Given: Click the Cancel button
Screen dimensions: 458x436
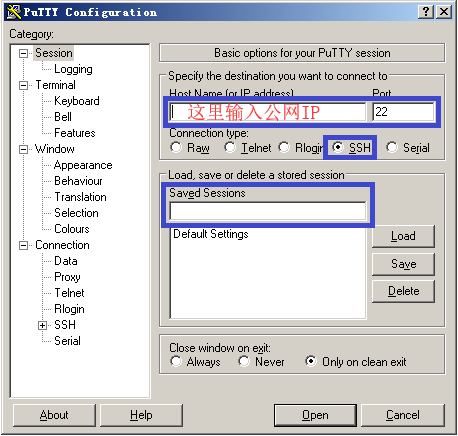Looking at the screenshot, I should point(403,415).
